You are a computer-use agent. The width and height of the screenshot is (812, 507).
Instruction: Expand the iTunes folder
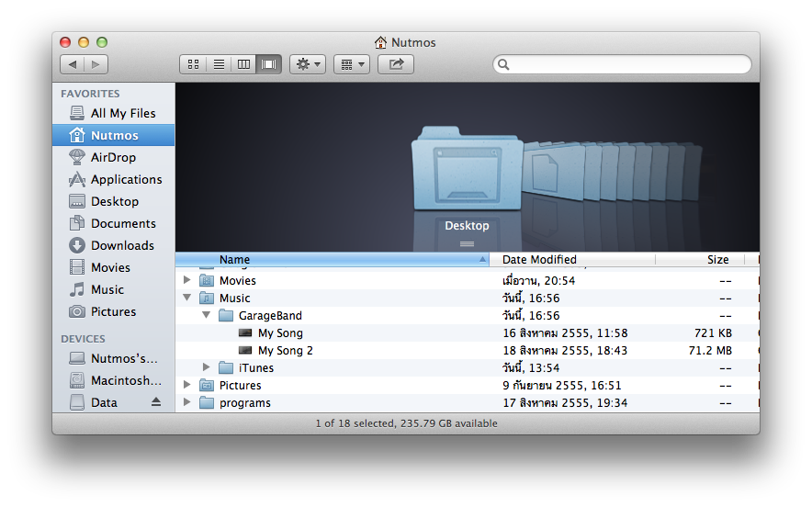207,367
